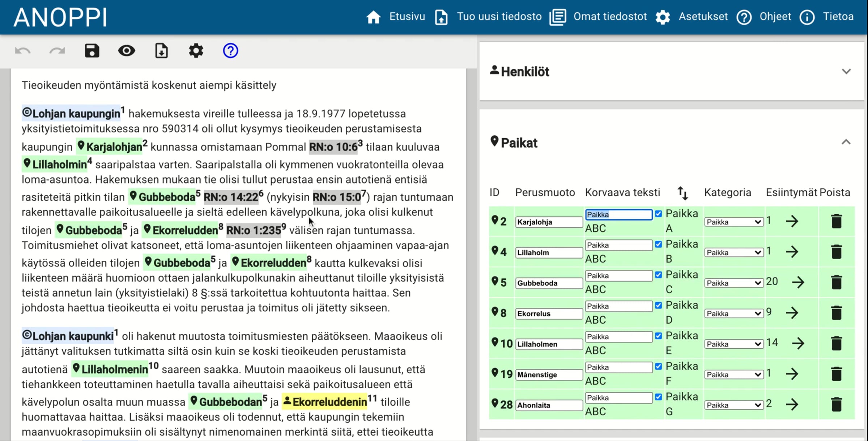Open Omat tiedostot page

(598, 17)
